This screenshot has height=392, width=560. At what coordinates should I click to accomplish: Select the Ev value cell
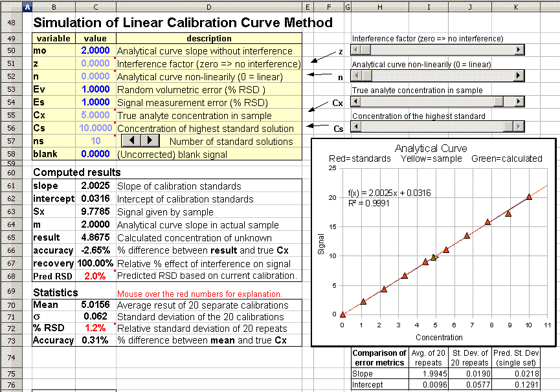[x=95, y=89]
